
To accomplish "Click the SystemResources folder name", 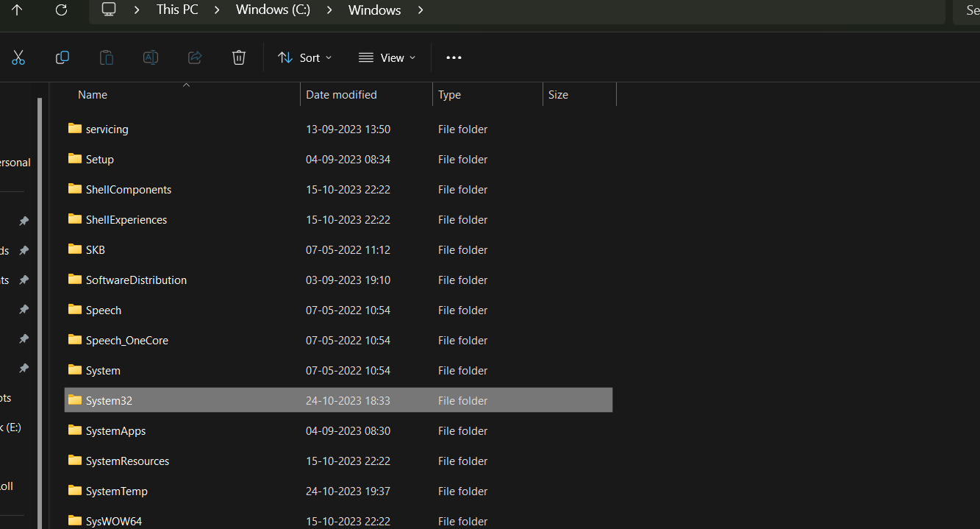I will [127, 461].
